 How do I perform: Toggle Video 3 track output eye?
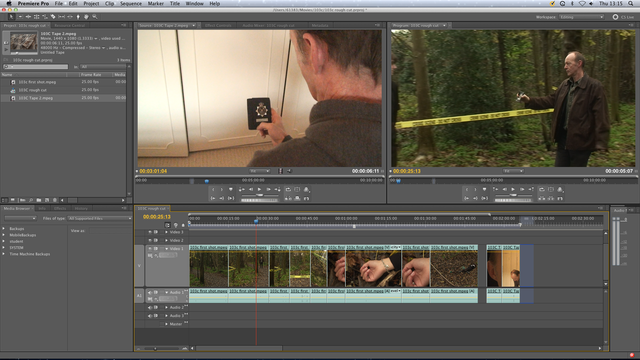pos(150,232)
